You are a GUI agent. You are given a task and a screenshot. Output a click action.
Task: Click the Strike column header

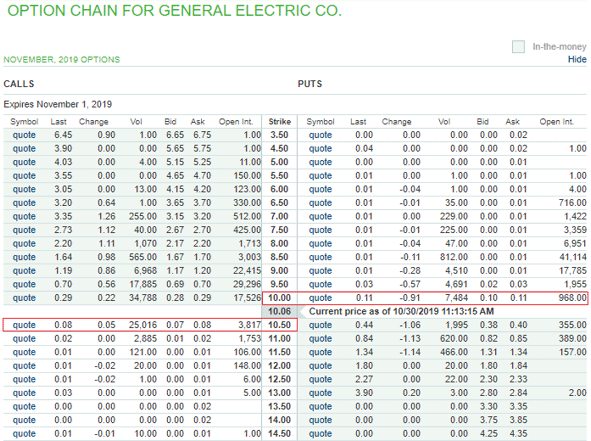(280, 121)
